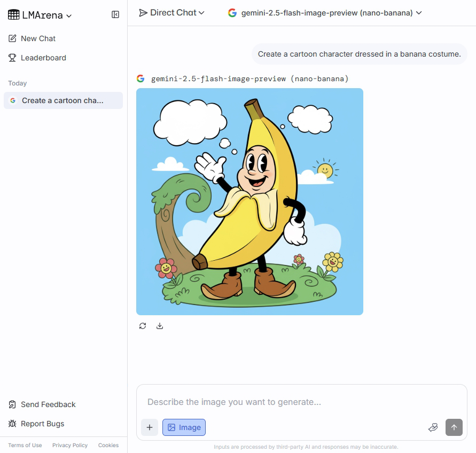
Task: Start a New Chat
Action: pos(38,38)
